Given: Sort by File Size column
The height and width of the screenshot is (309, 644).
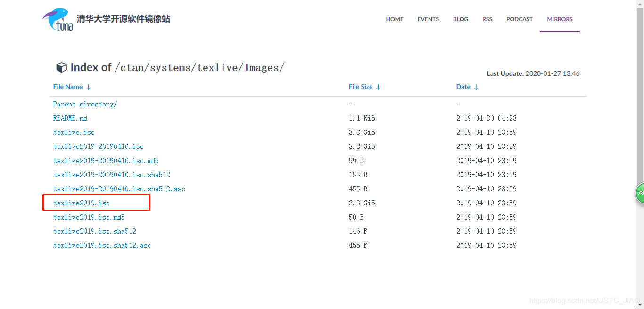Looking at the screenshot, I should (x=364, y=87).
